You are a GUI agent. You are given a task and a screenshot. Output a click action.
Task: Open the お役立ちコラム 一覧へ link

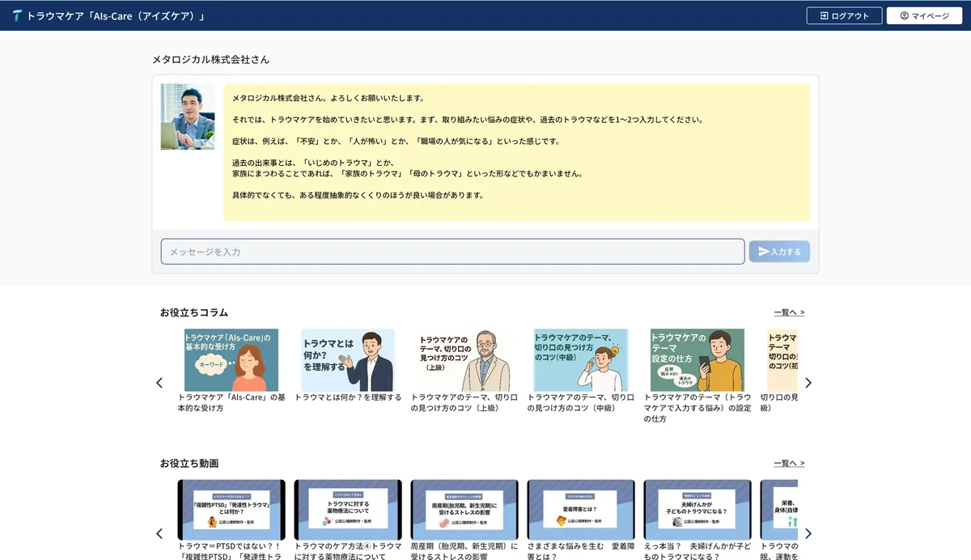[x=789, y=312]
